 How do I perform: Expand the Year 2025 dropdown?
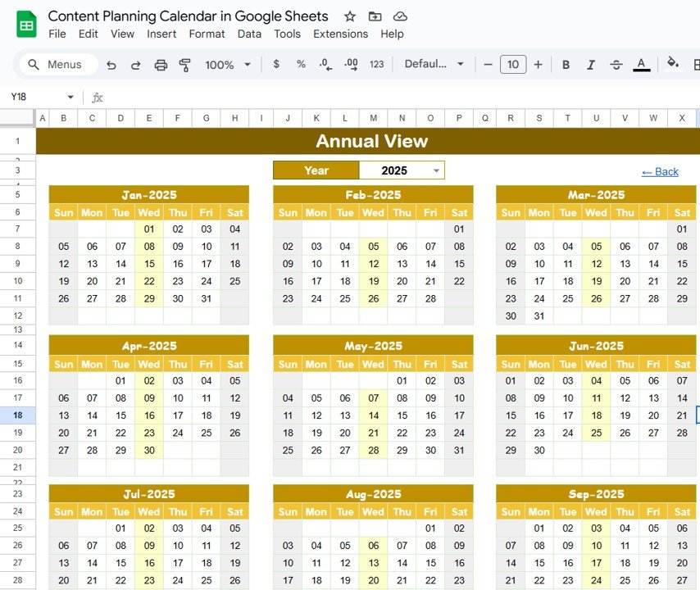[x=436, y=170]
